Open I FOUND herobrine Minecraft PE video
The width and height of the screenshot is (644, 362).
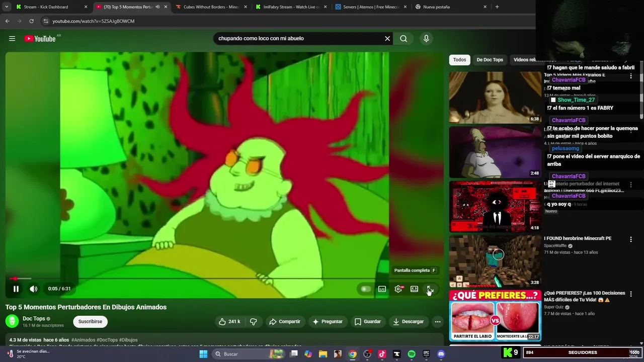(577, 238)
